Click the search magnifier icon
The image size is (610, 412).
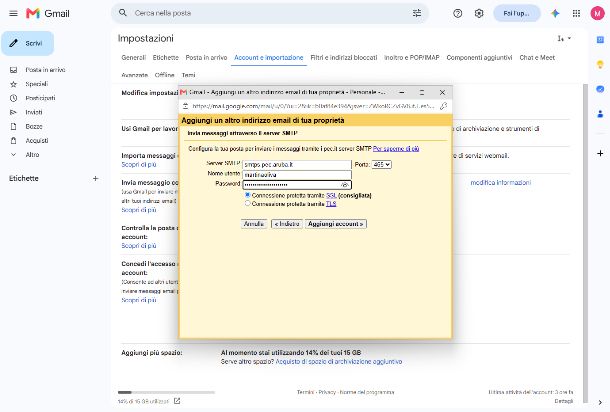coord(123,13)
